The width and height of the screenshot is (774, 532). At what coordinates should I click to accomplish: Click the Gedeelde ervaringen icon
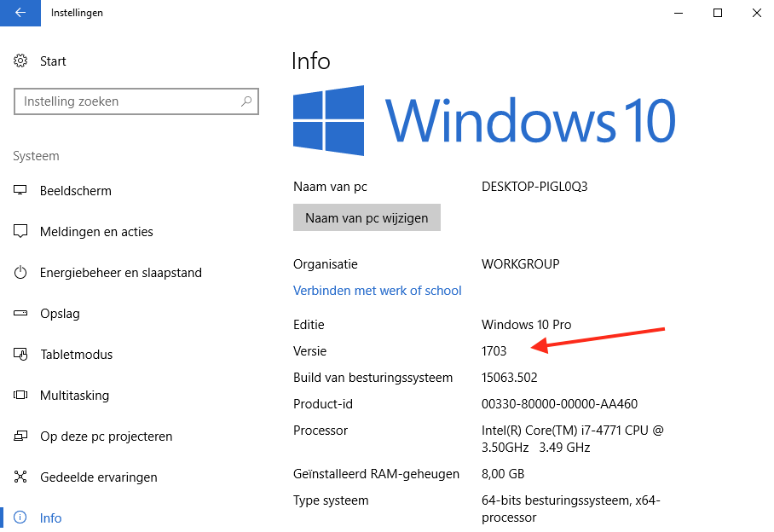tap(21, 477)
